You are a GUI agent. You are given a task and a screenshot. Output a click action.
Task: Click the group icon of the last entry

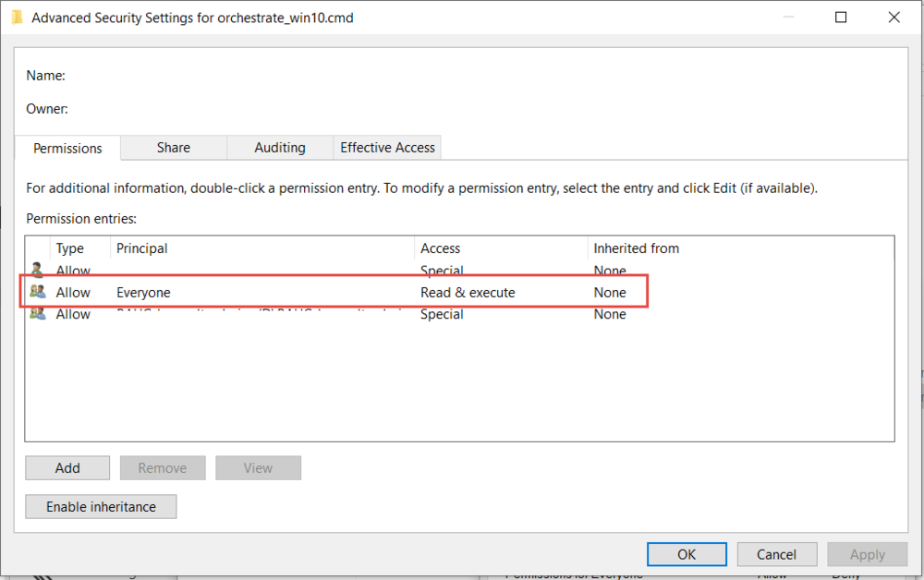(x=37, y=314)
